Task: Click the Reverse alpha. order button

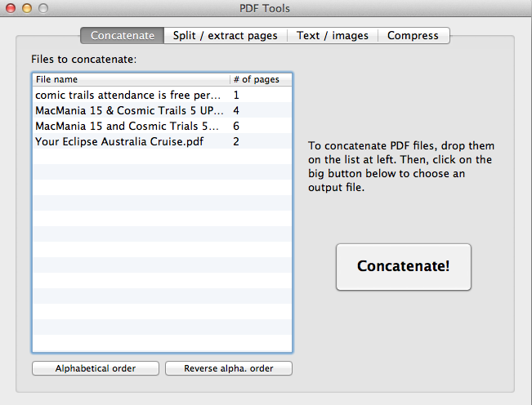Action: pyautogui.click(x=228, y=368)
